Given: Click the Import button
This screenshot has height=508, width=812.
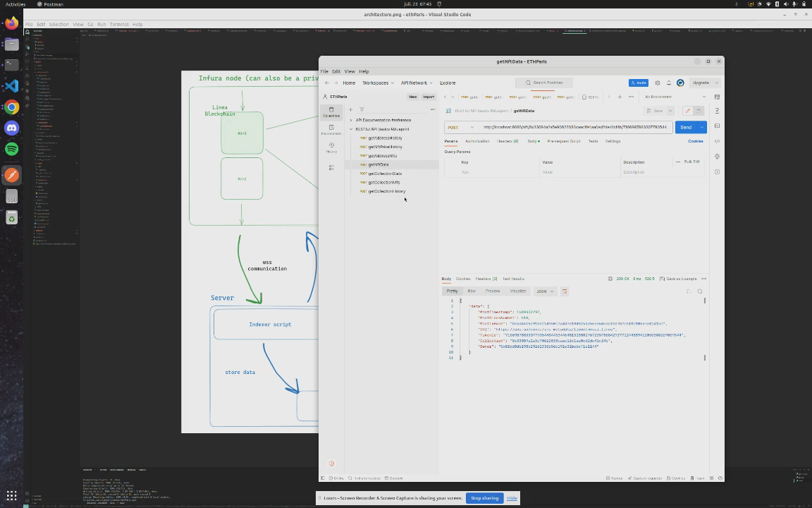Looking at the screenshot, I should [429, 97].
